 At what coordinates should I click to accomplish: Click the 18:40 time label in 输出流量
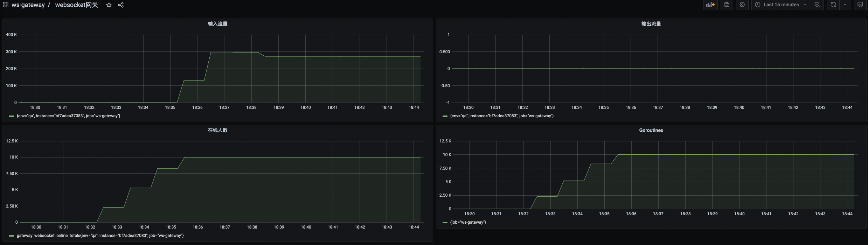click(739, 107)
